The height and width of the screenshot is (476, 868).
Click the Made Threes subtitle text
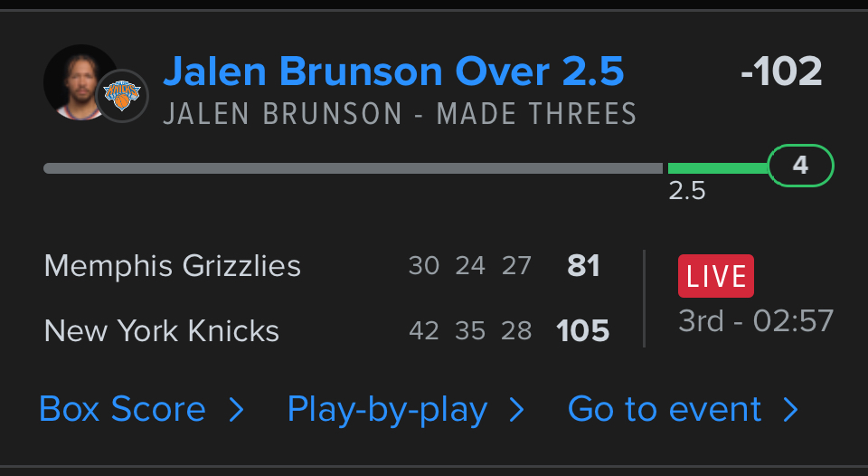click(x=401, y=115)
